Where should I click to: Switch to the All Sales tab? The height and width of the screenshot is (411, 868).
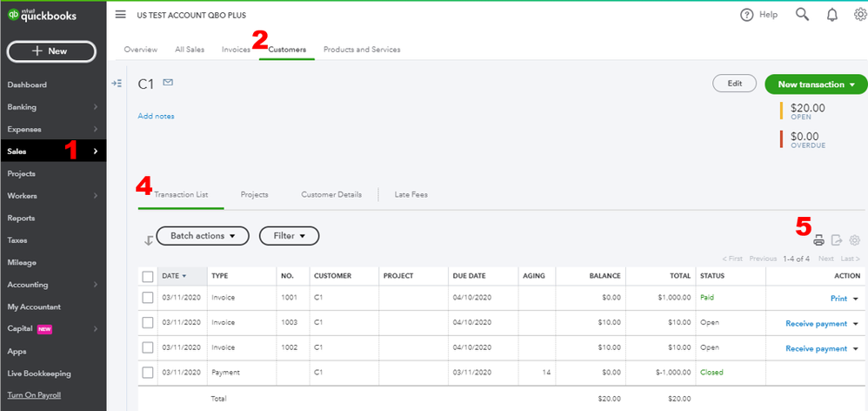point(190,50)
